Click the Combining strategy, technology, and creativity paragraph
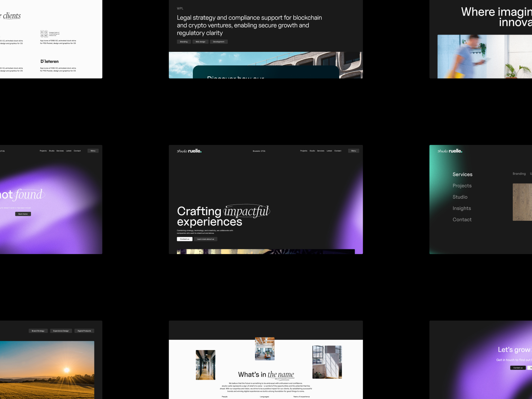Image resolution: width=532 pixels, height=399 pixels. pos(205,232)
